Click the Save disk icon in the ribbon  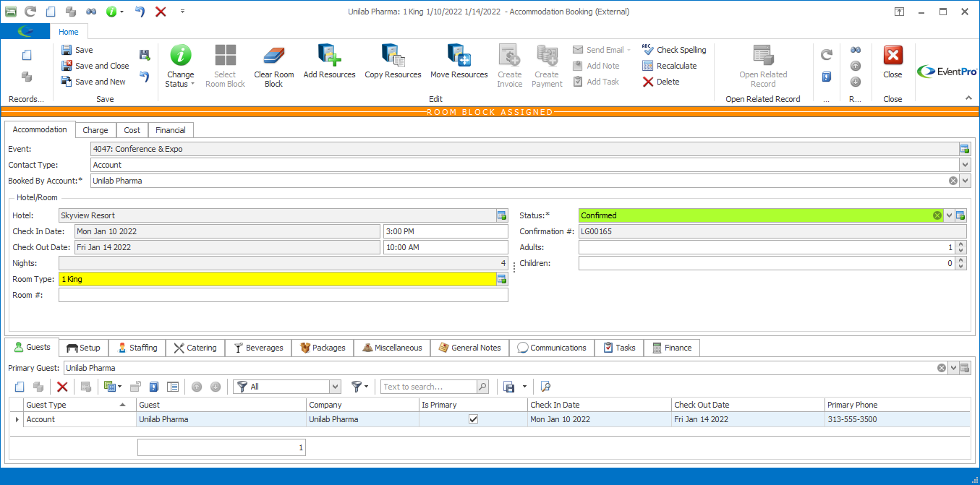point(67,50)
